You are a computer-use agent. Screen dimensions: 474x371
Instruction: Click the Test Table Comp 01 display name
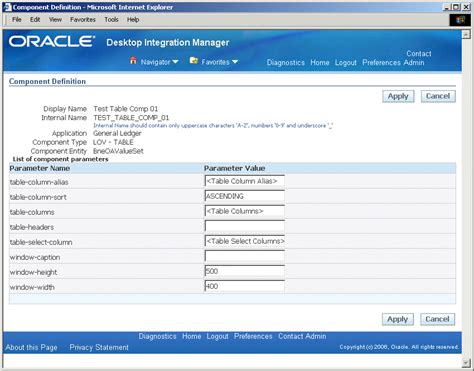126,109
